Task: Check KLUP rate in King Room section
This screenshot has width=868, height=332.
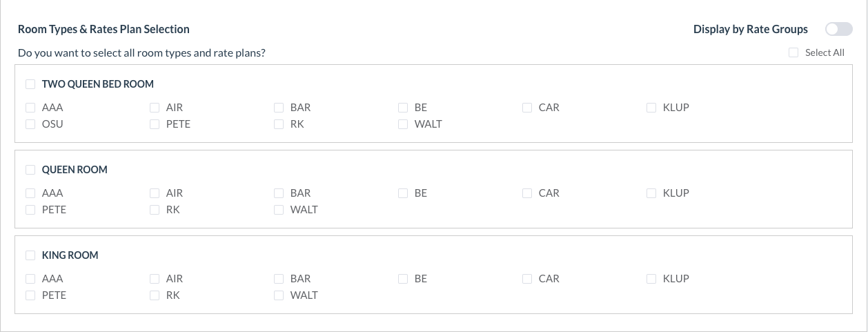Action: (x=651, y=279)
